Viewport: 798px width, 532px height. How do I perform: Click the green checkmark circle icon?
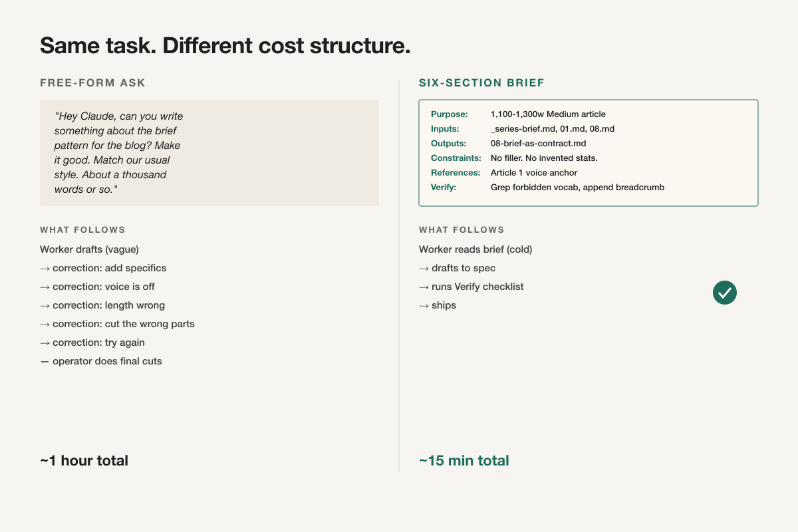coord(725,293)
